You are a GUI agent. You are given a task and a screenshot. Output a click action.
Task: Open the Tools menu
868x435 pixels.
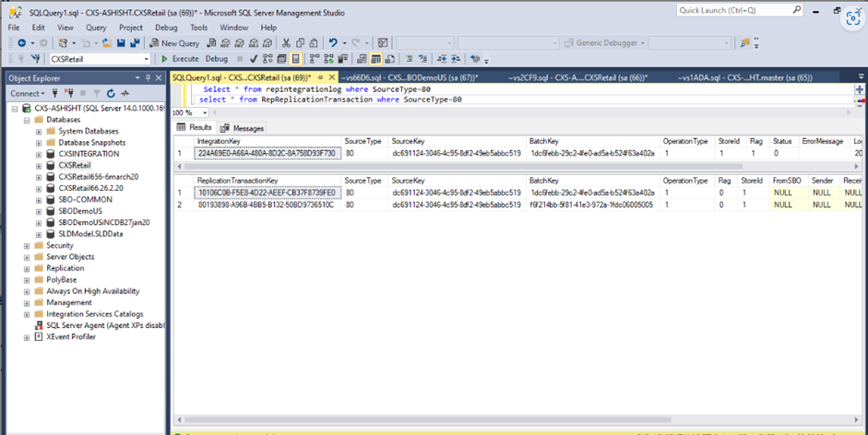click(x=198, y=27)
